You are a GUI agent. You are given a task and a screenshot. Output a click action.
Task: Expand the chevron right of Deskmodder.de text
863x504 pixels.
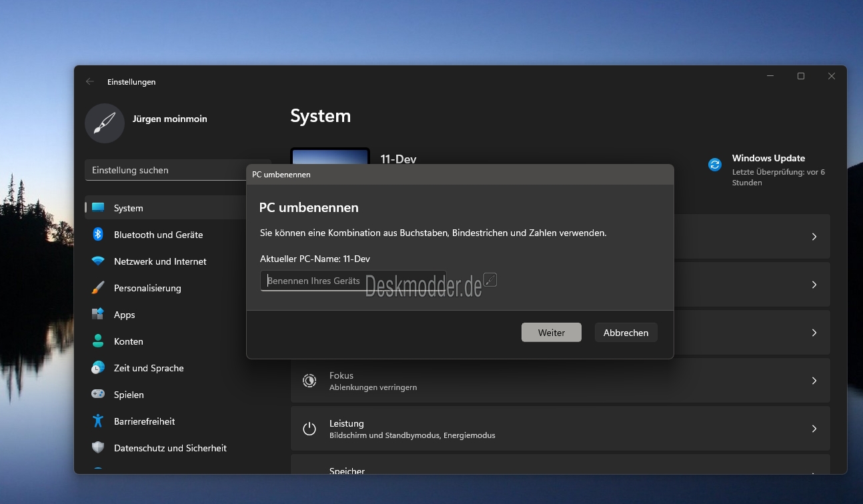(x=814, y=285)
